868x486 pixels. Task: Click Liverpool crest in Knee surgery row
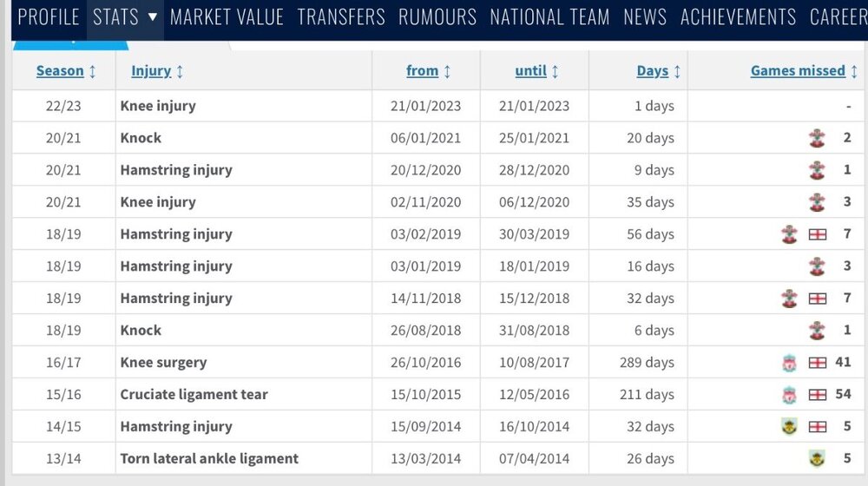click(789, 363)
